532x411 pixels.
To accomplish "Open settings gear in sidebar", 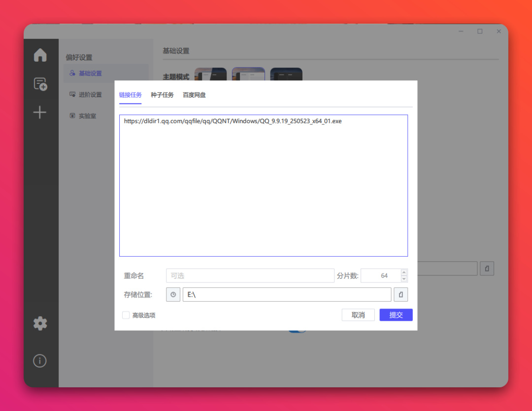I will pos(40,323).
